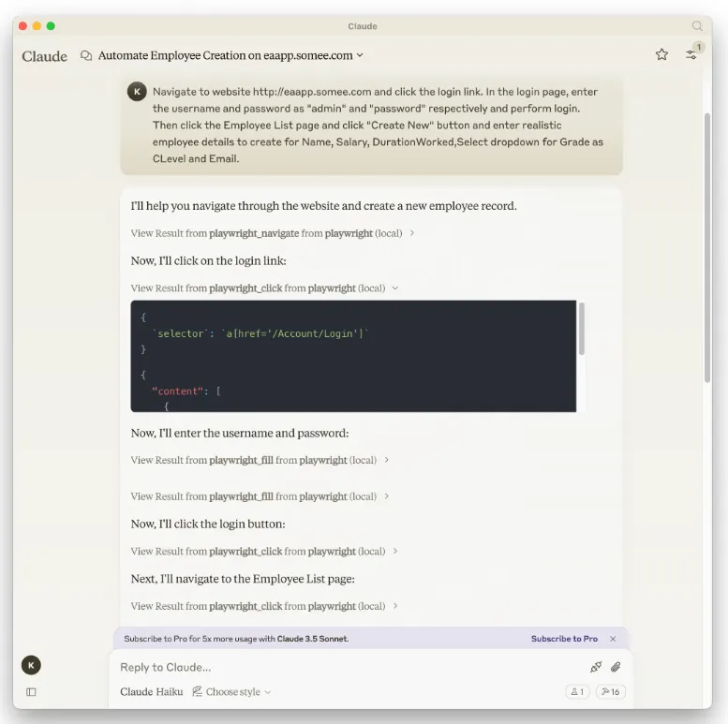
Task: Click the code block scrollbar
Action: 582,329
